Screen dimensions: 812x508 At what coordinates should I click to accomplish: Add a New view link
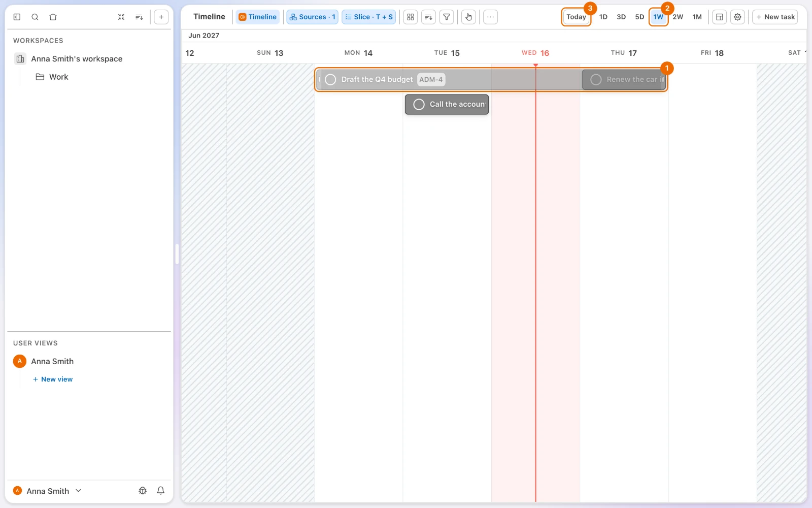point(53,379)
